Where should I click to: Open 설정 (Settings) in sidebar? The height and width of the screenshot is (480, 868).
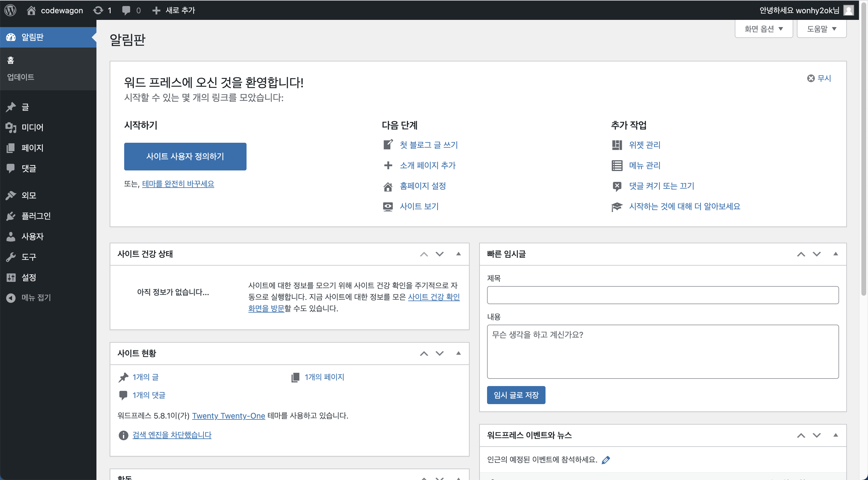[29, 277]
